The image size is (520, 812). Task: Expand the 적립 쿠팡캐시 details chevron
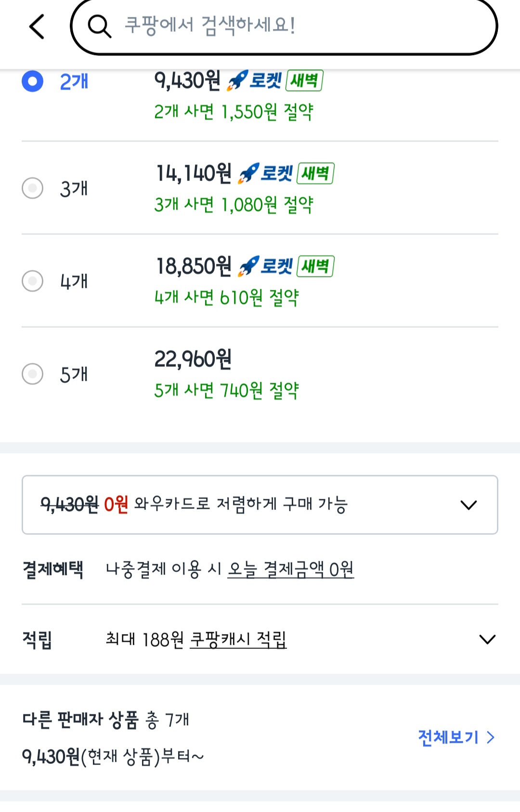click(487, 639)
